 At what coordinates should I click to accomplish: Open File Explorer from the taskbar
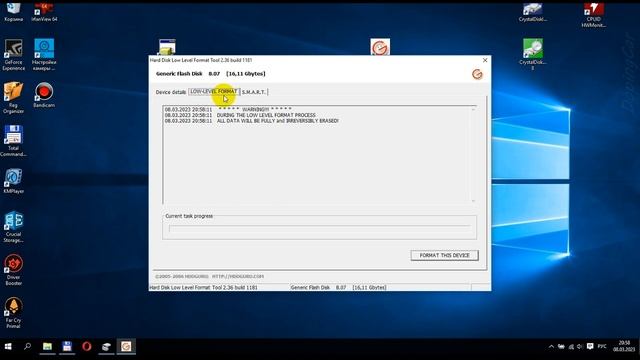47,347
